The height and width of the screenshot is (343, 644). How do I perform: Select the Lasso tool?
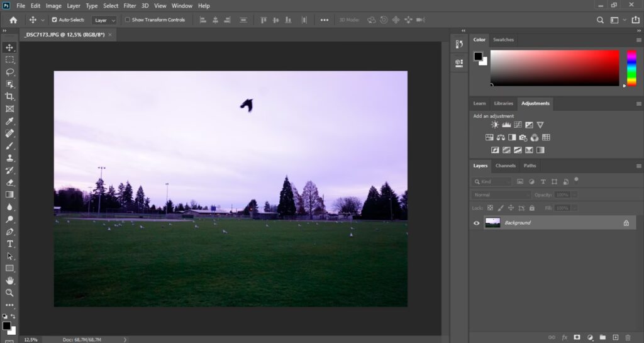point(9,72)
